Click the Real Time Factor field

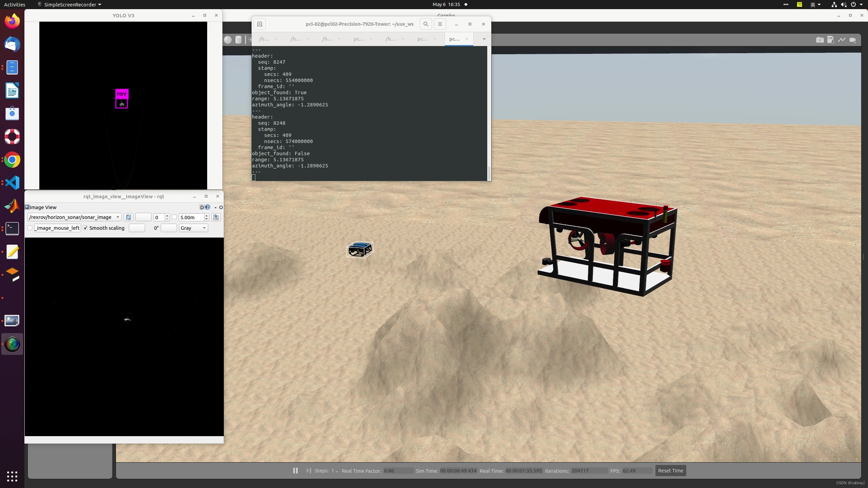coord(398,471)
